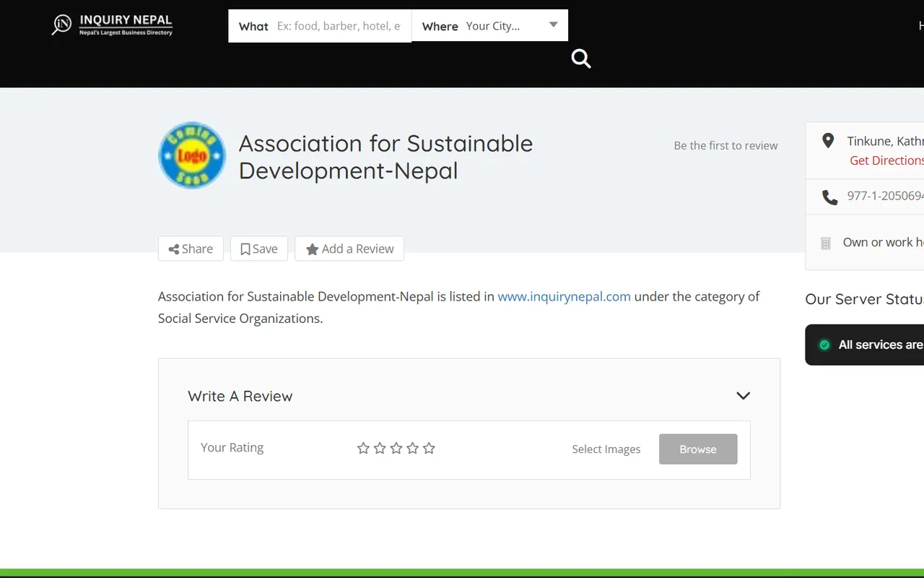Click the Write A Review title
924x578 pixels.
(x=240, y=396)
